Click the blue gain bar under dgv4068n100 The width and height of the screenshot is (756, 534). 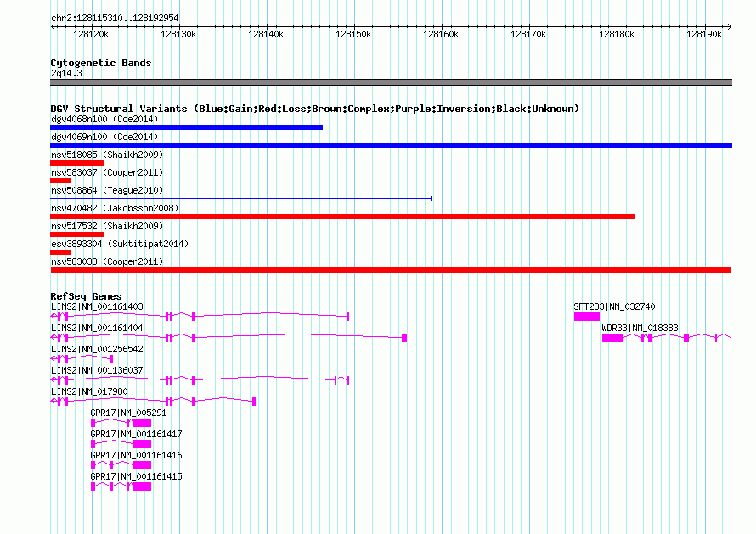click(x=187, y=127)
